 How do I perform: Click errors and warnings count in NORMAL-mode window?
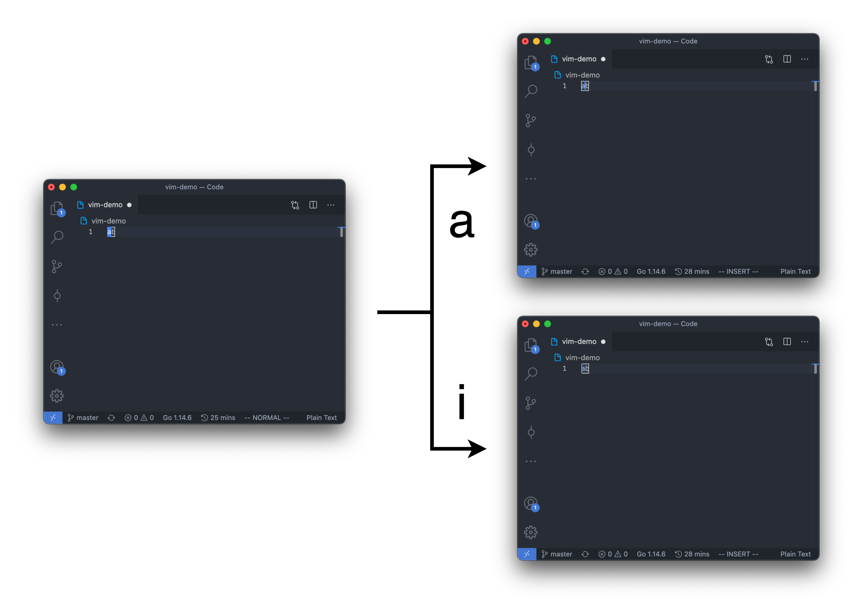pos(139,418)
